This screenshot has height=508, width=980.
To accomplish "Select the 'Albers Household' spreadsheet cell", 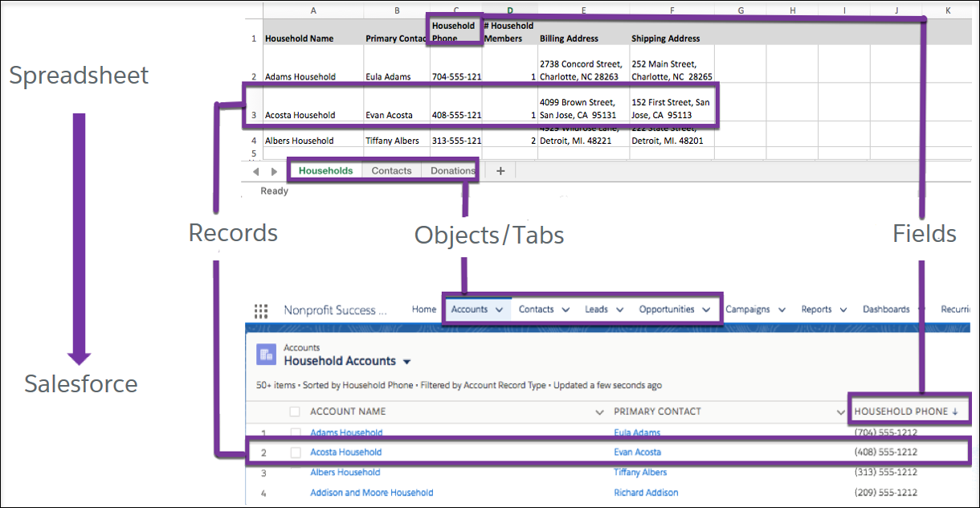I will click(312, 137).
